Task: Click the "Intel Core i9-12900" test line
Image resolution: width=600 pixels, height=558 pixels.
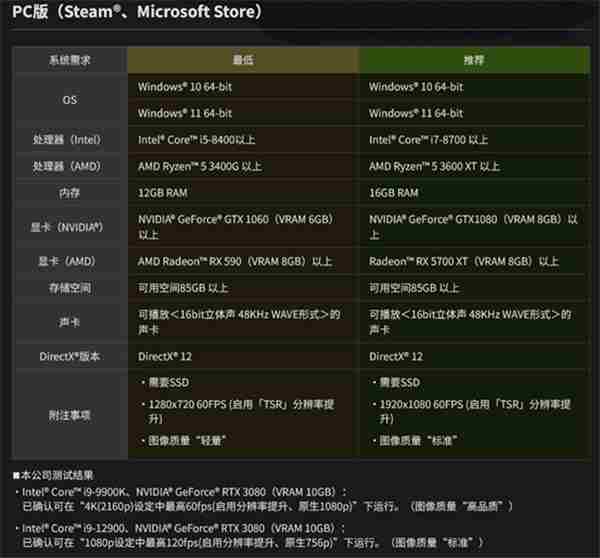Action: pos(180,529)
